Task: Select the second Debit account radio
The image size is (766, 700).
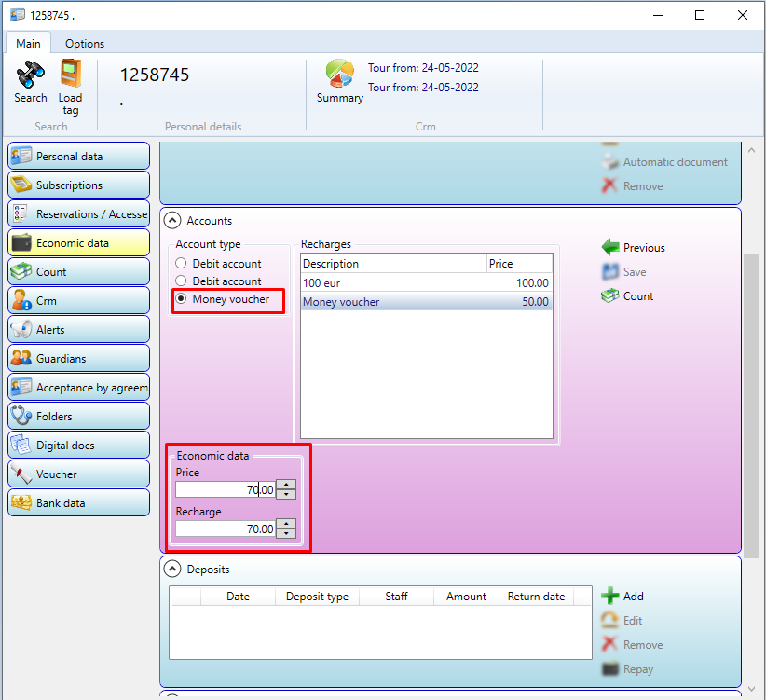Action: (181, 281)
